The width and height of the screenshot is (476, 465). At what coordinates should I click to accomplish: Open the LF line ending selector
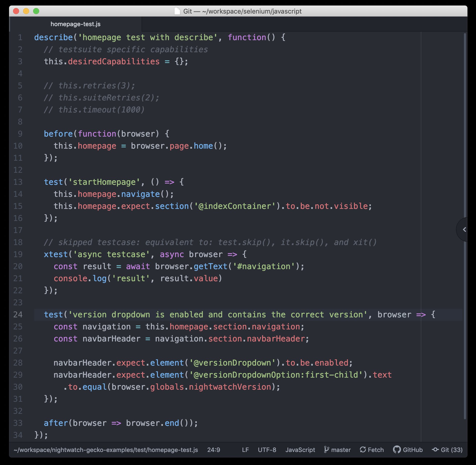click(245, 450)
